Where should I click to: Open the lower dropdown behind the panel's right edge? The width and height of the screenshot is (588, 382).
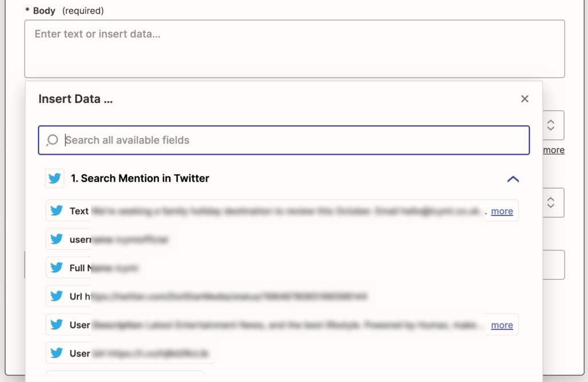[x=551, y=202]
